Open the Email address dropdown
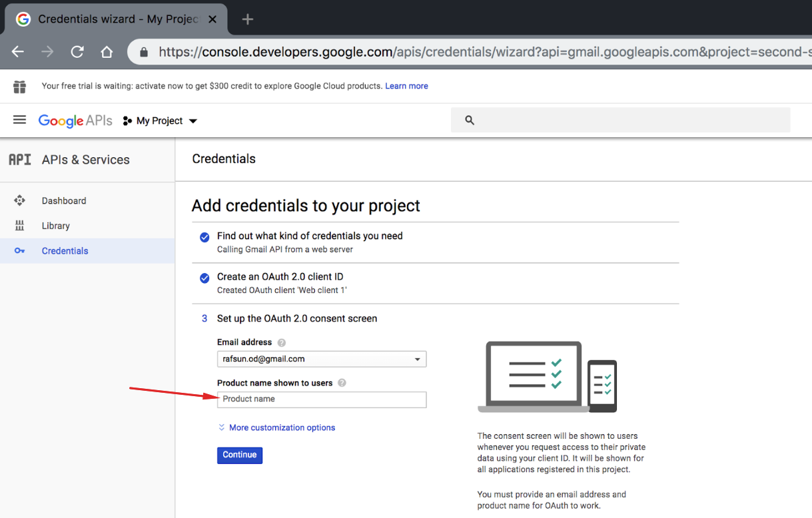812x518 pixels. 322,359
